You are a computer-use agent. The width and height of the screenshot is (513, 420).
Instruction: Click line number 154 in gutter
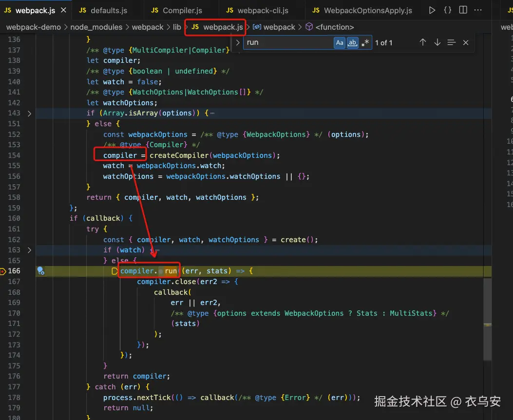tap(14, 155)
